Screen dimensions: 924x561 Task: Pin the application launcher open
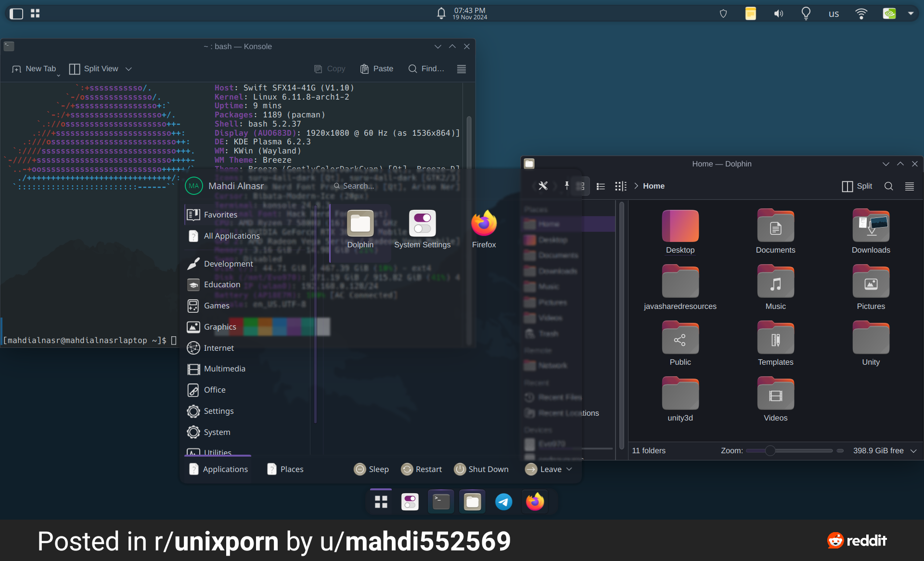point(567,186)
